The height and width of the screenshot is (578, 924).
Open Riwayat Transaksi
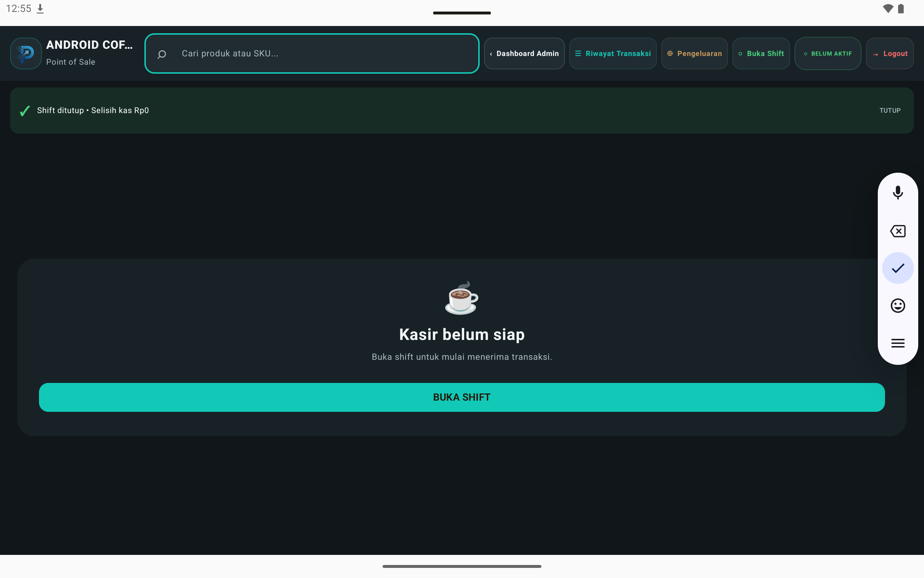click(x=613, y=53)
